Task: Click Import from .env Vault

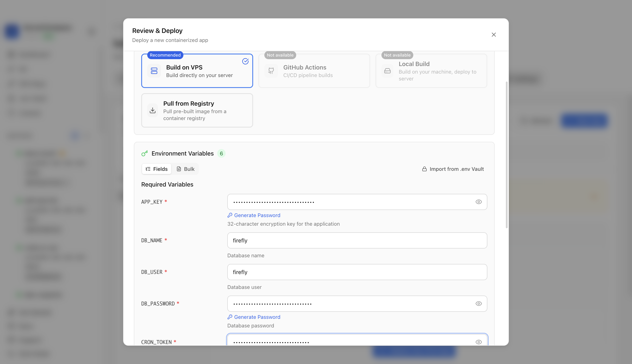Action: (x=453, y=169)
